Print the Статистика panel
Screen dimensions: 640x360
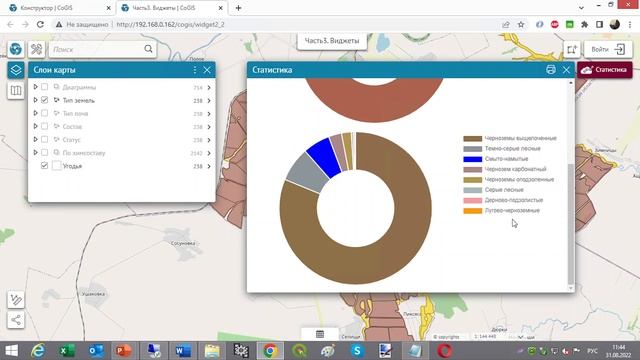click(551, 69)
